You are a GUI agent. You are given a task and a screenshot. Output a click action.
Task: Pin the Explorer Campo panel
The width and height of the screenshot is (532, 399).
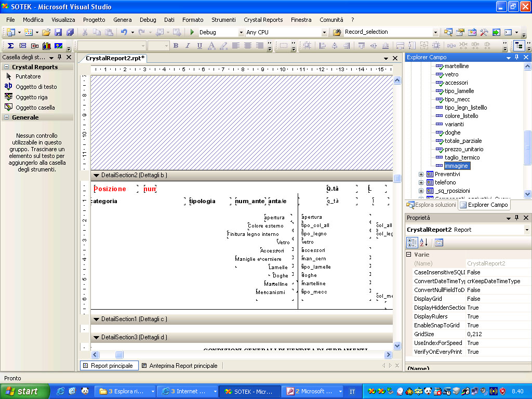coord(517,57)
